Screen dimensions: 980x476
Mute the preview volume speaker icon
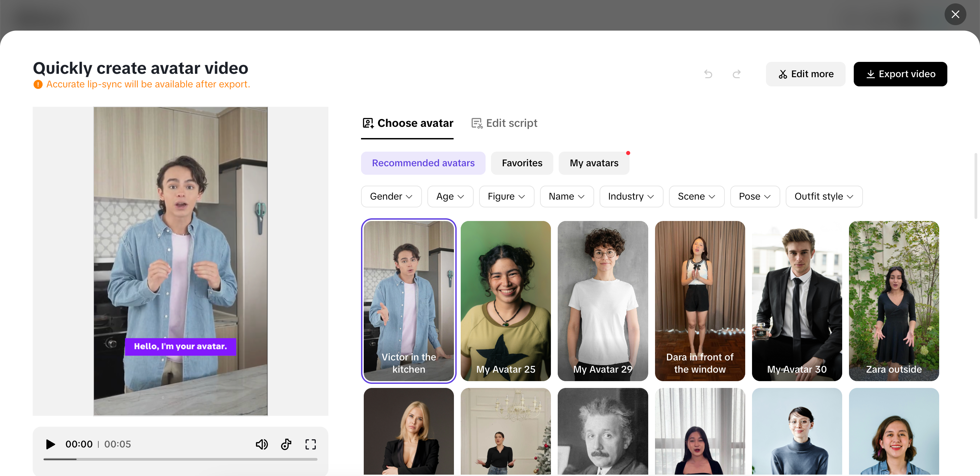coord(261,444)
